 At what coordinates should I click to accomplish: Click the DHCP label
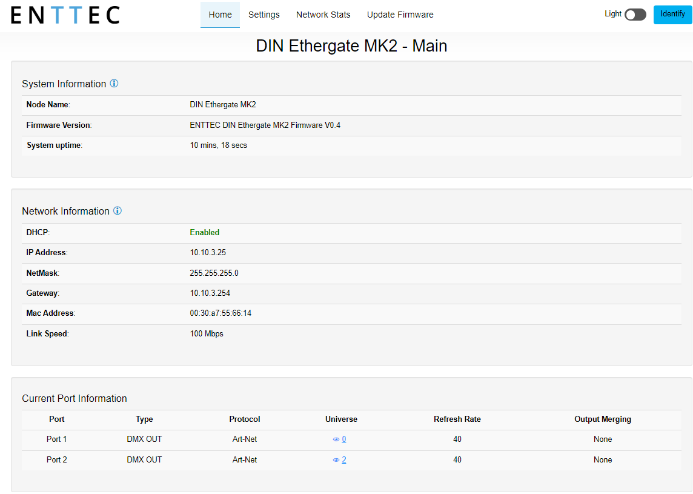[38, 232]
